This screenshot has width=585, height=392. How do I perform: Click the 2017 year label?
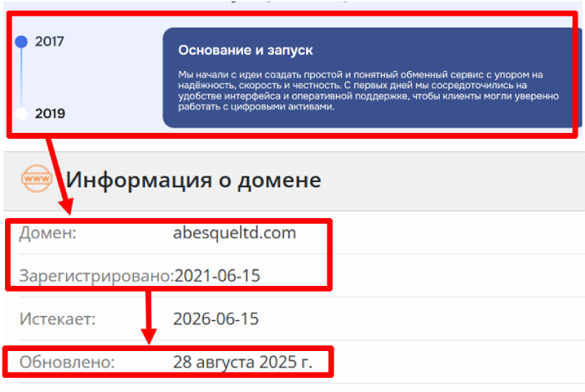point(49,42)
